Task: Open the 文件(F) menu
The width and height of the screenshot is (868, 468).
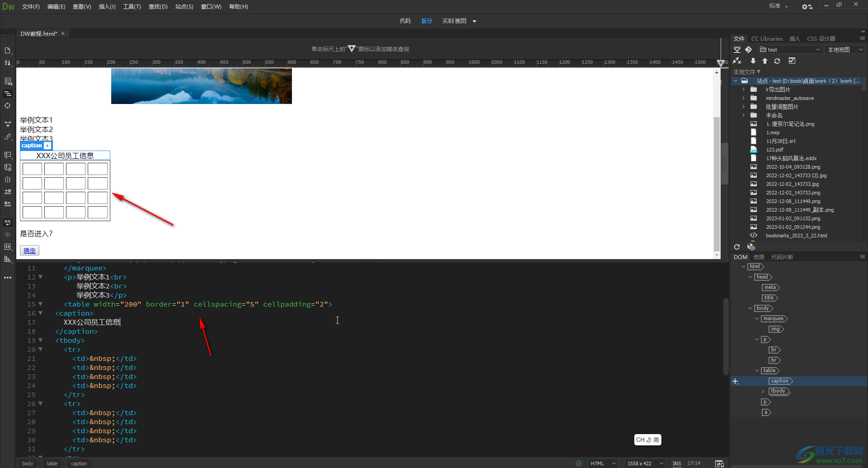Action: pos(31,7)
